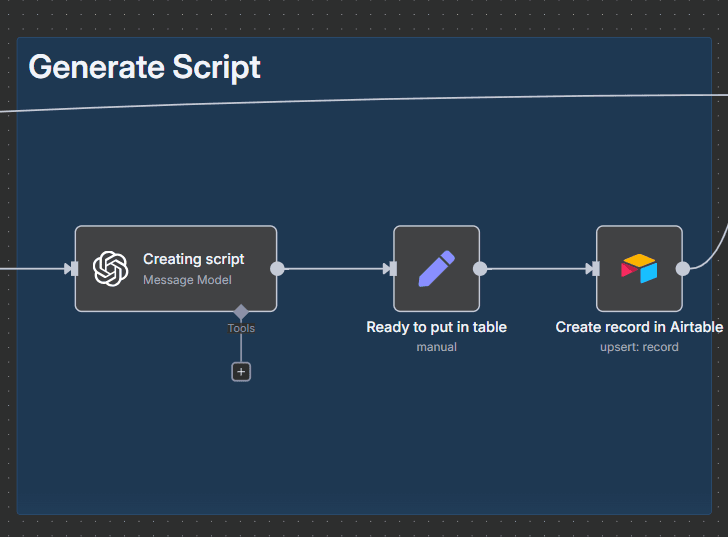The width and height of the screenshot is (728, 537).
Task: Click input handle of pencil Edit node
Action: coord(391,268)
